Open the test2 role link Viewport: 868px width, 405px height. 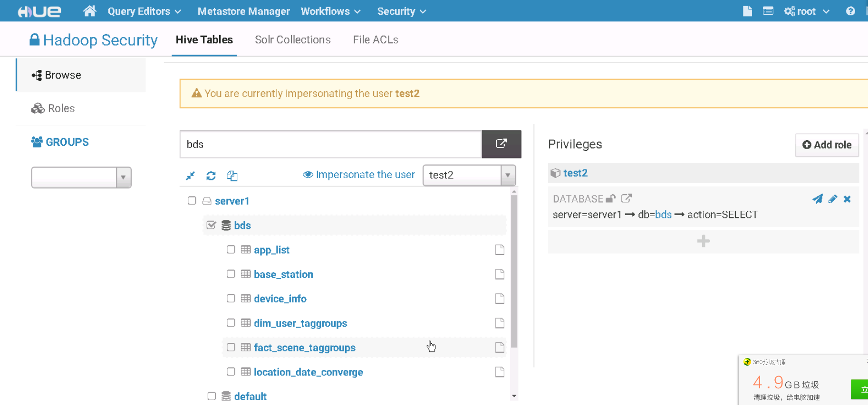point(575,173)
